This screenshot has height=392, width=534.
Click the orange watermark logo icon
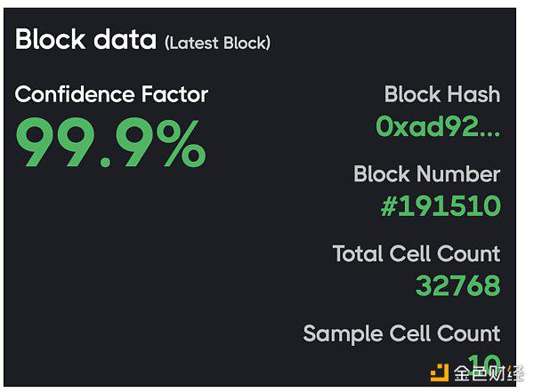[440, 372]
